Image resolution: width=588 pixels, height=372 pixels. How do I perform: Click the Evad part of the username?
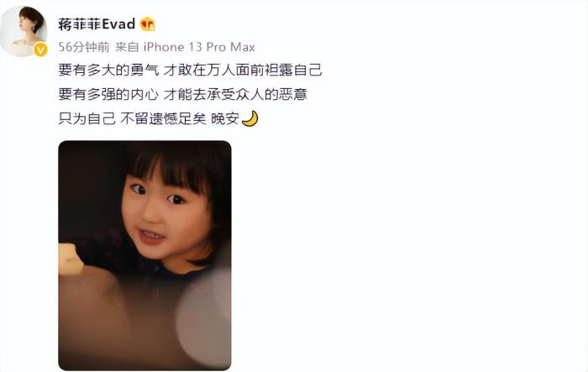[x=118, y=24]
